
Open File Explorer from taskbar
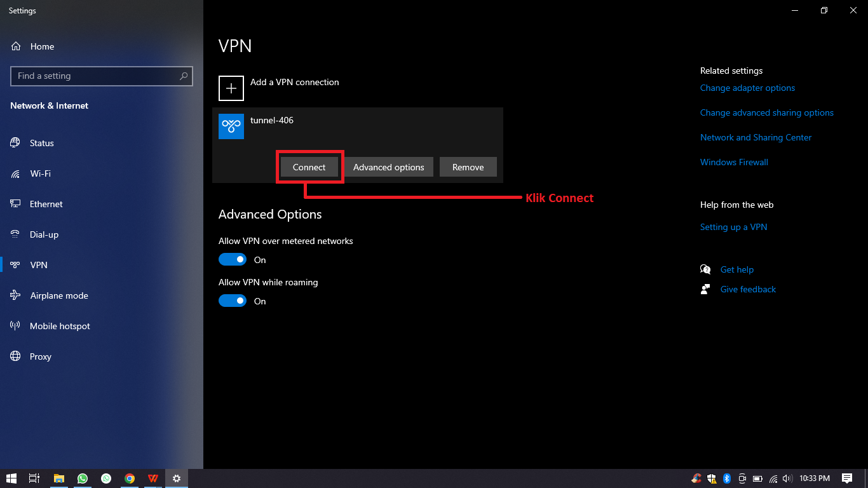coord(58,478)
